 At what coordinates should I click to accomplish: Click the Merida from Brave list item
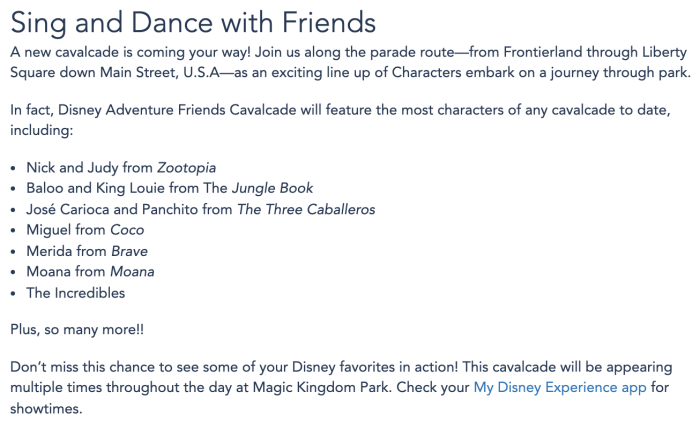coord(87,251)
